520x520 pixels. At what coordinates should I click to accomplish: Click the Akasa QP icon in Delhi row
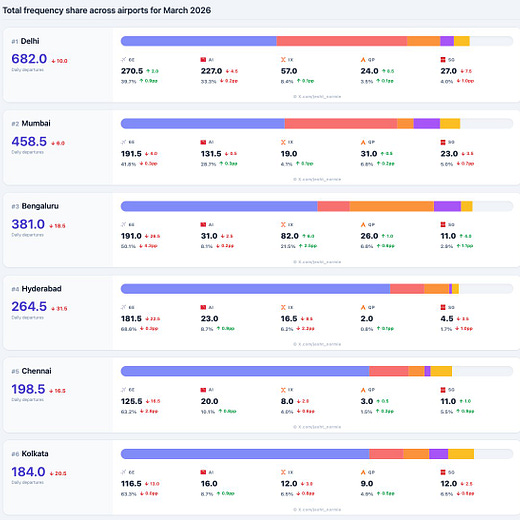point(363,60)
